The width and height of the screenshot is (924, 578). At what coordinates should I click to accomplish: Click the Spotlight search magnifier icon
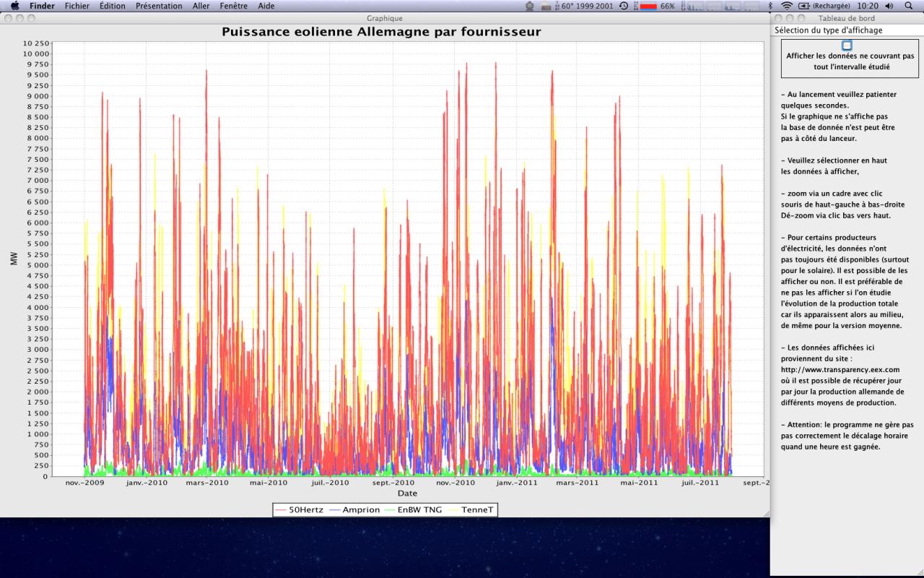pyautogui.click(x=908, y=6)
